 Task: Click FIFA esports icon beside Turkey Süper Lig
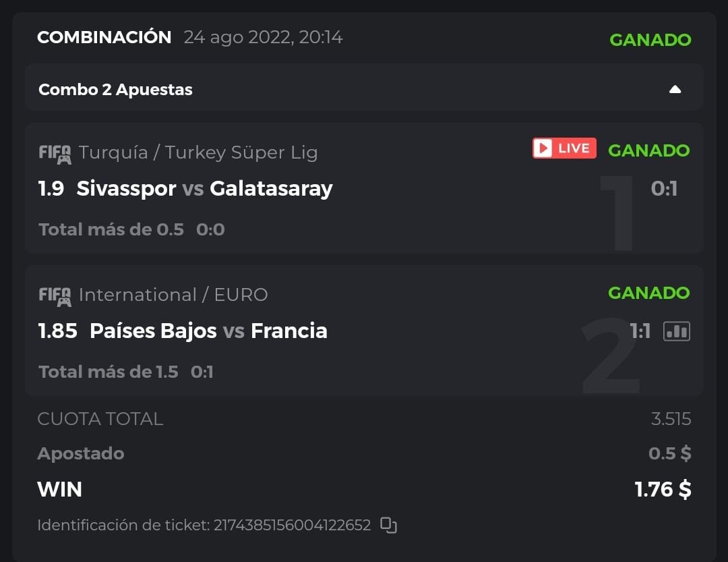coord(55,154)
